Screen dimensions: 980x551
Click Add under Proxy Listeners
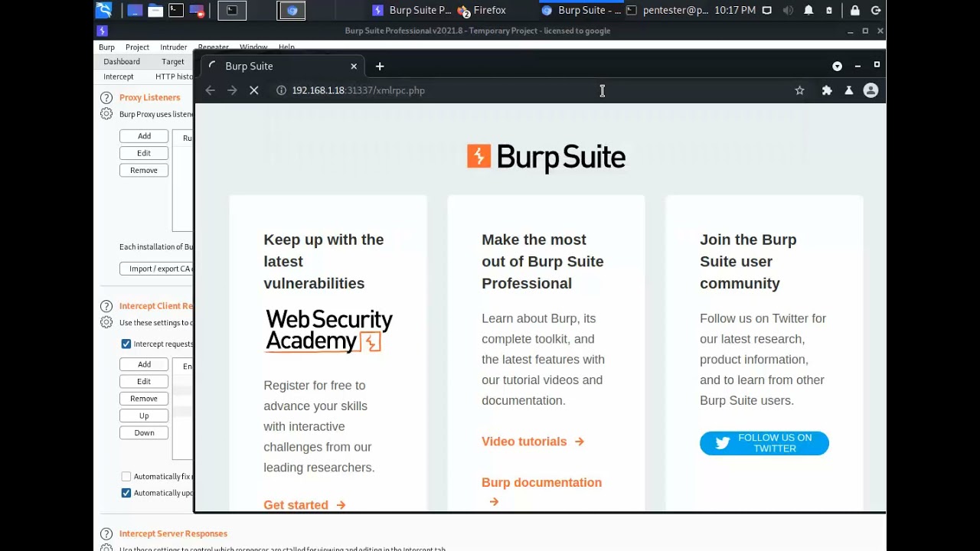[x=144, y=136]
